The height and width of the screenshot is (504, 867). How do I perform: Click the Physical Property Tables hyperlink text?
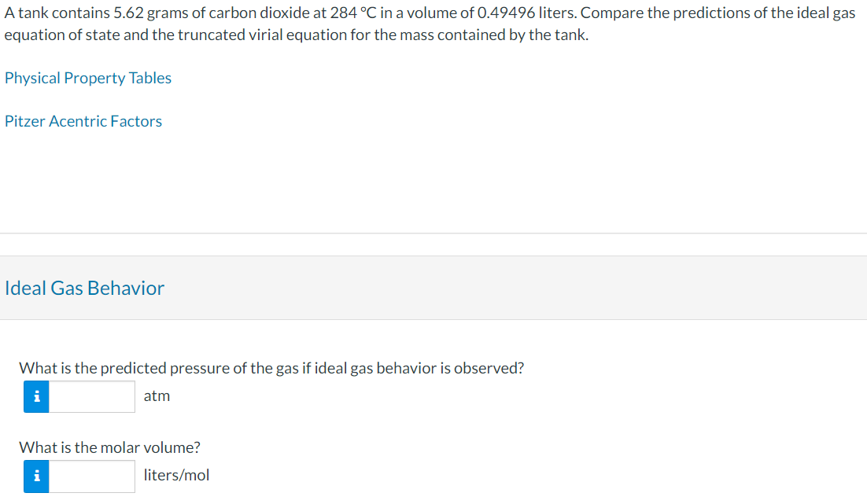[88, 78]
